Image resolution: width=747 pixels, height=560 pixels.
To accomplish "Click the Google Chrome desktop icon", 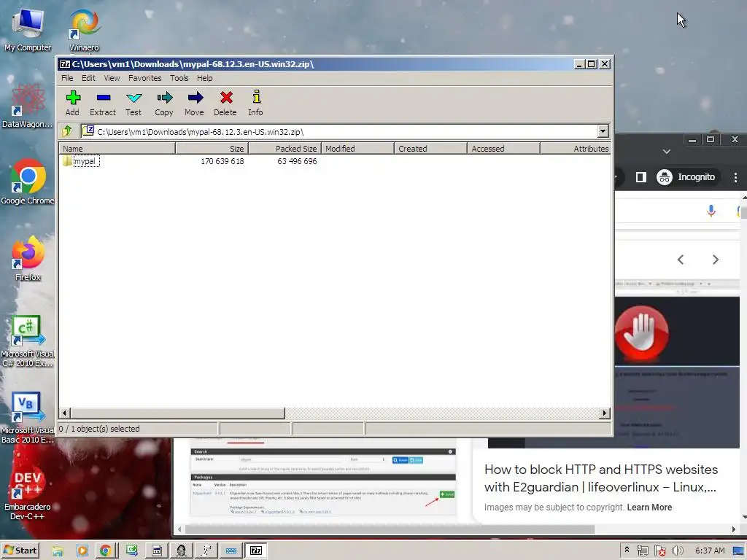I will 28,182.
